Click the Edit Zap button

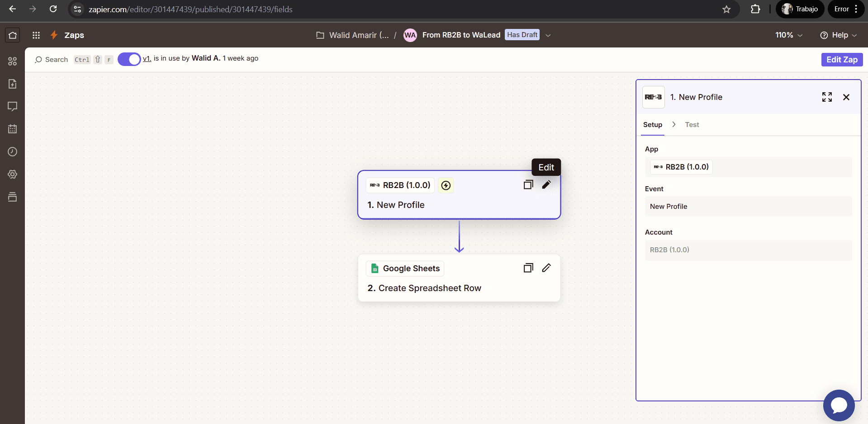842,60
